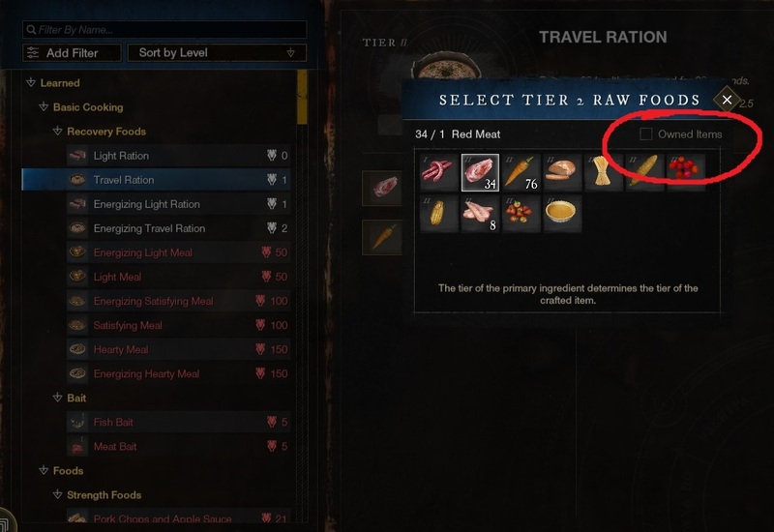Select the Red Meat ingredient with 34
774x532 pixels.
[x=480, y=172]
